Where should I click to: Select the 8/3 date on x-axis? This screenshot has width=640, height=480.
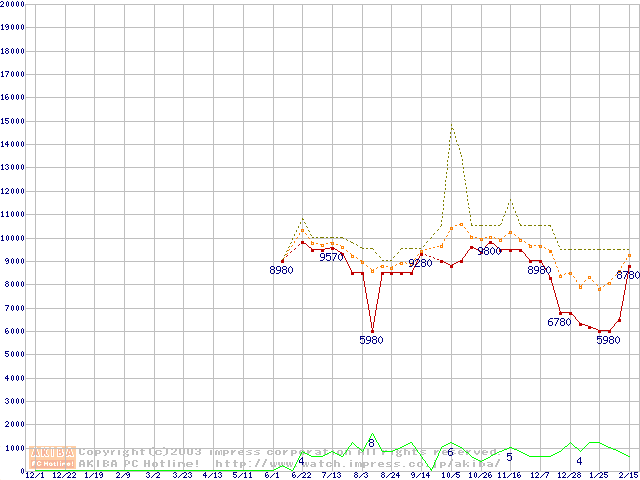(361, 475)
